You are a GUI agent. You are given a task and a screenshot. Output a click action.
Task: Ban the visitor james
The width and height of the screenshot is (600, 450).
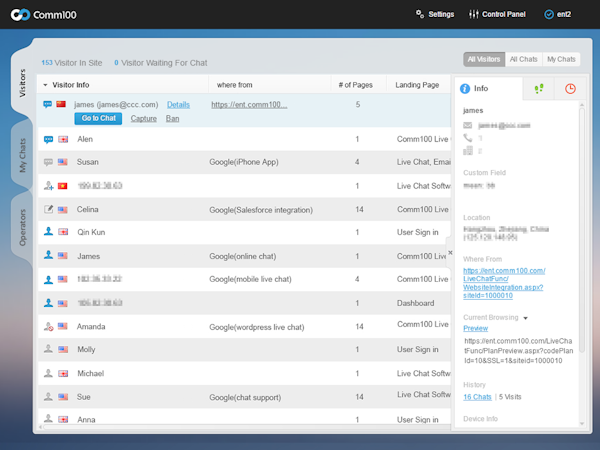(x=172, y=119)
